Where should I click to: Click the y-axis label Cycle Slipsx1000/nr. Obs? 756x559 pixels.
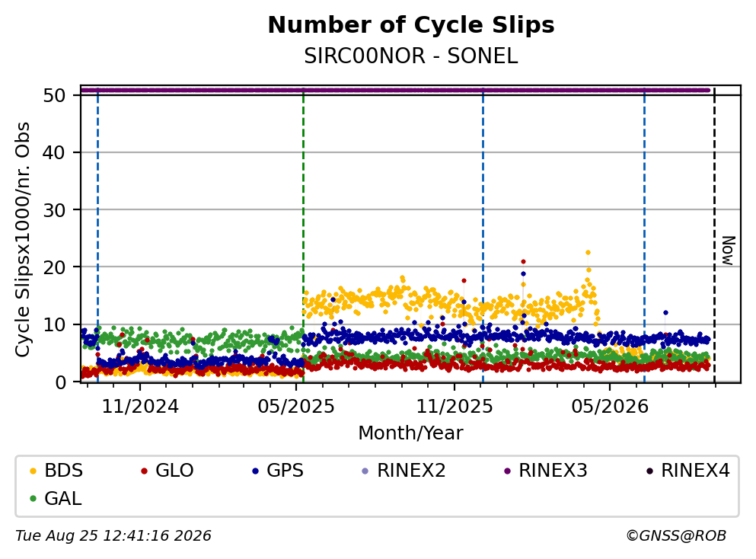(22, 239)
